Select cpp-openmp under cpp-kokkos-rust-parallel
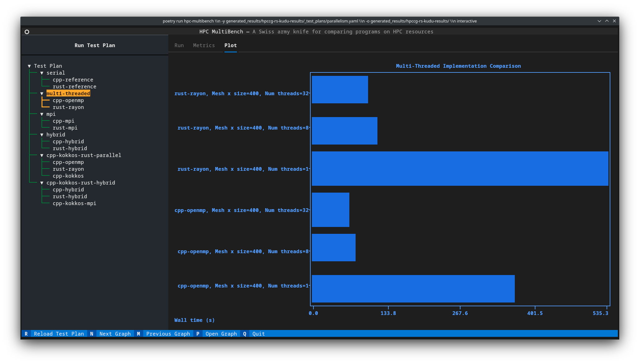This screenshot has width=640, height=364. [68, 162]
